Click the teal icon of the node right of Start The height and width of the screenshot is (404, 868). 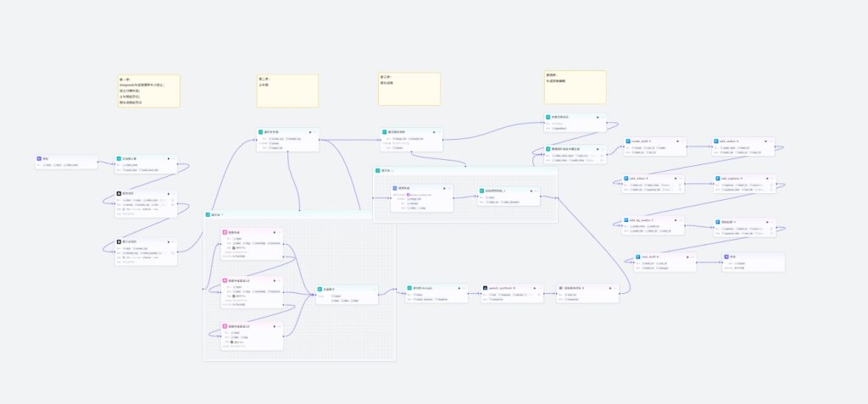119,159
